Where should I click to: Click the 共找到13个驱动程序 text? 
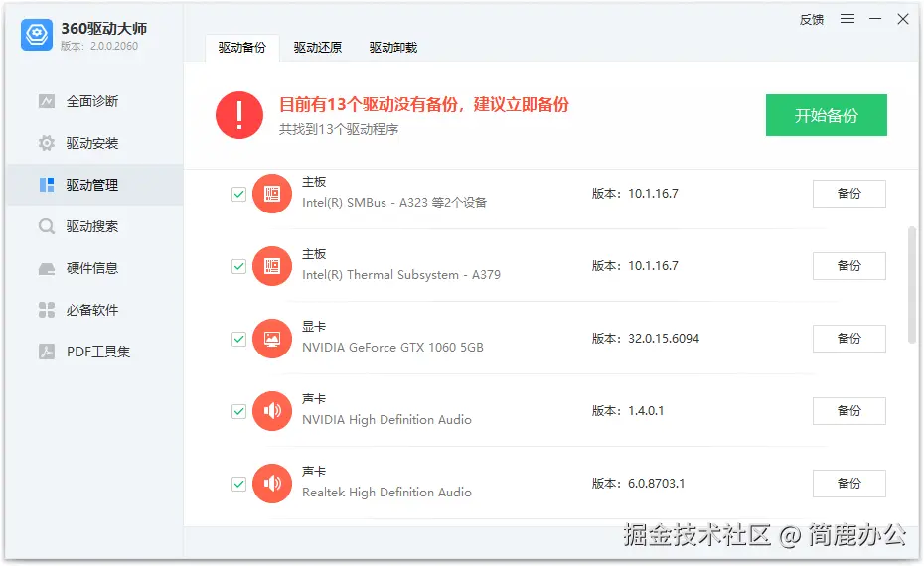click(339, 129)
